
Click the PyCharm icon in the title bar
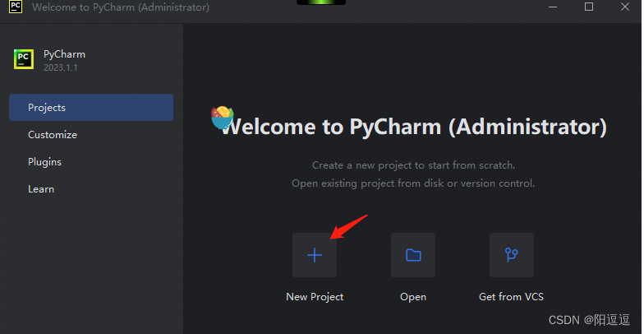[15, 7]
